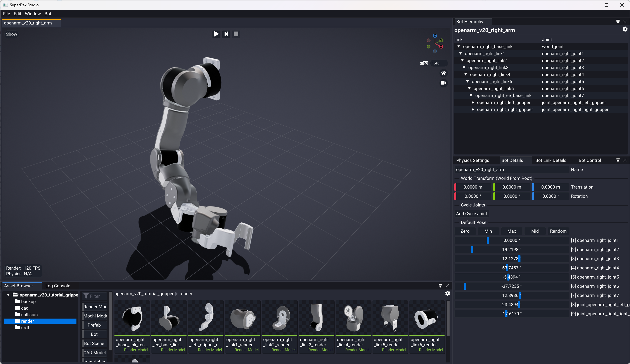630x364 pixels.
Task: Click the camera speed icon beside 1.46
Action: (x=424, y=63)
